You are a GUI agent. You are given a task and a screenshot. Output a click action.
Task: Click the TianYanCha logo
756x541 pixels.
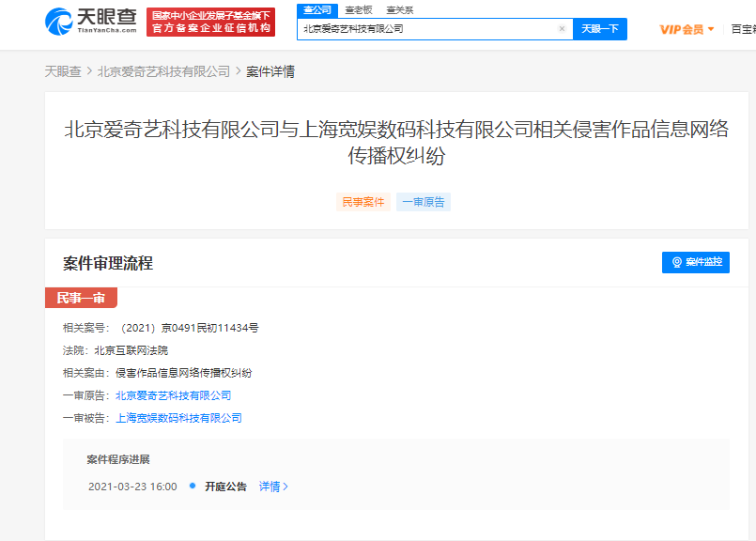click(x=91, y=22)
